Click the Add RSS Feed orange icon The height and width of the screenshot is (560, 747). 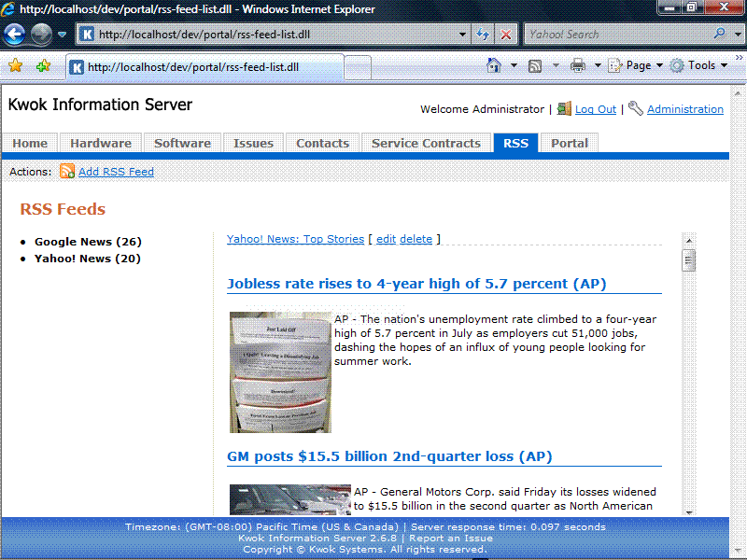coord(66,171)
